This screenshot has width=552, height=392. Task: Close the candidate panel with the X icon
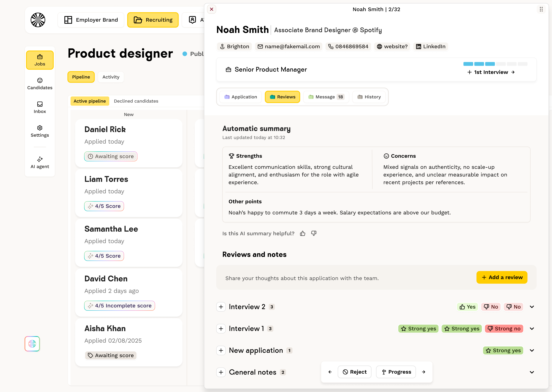click(x=212, y=9)
